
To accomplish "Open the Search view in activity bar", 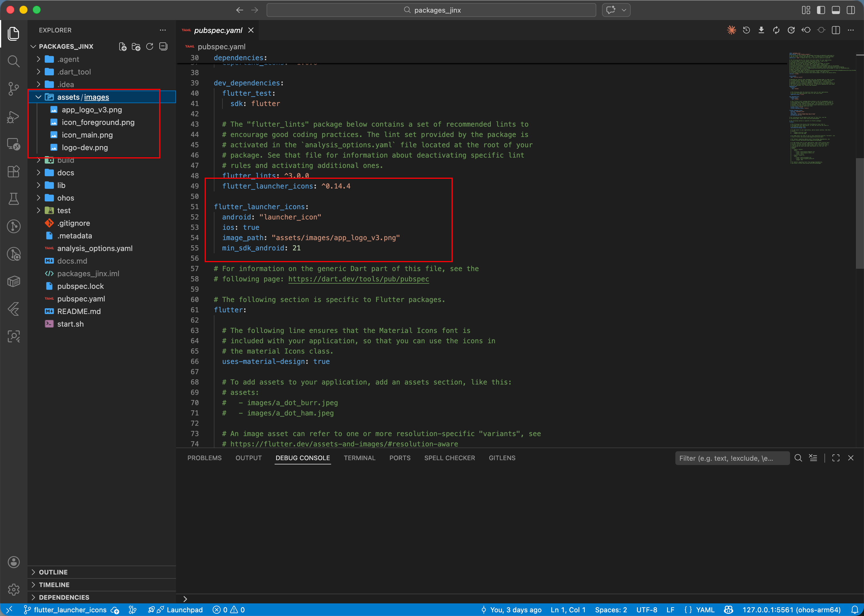I will [14, 61].
